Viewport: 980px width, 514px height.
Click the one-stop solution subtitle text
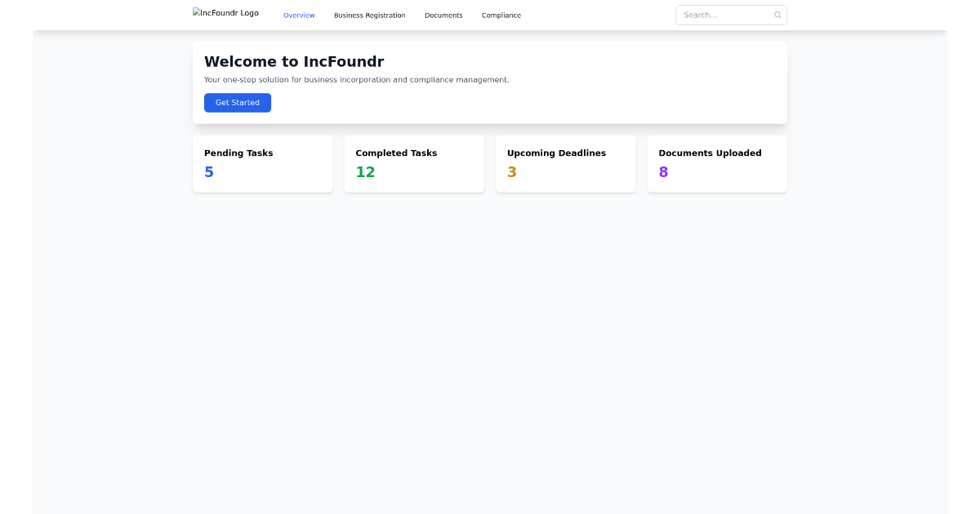[357, 79]
